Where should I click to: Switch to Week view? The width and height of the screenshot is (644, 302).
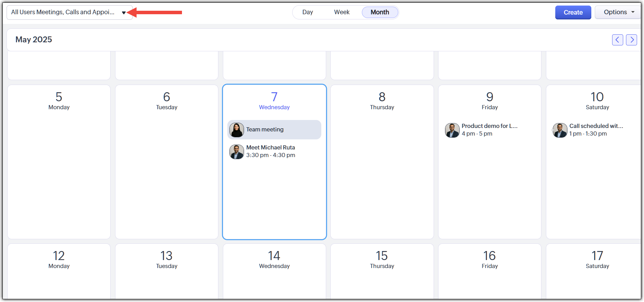tap(342, 12)
